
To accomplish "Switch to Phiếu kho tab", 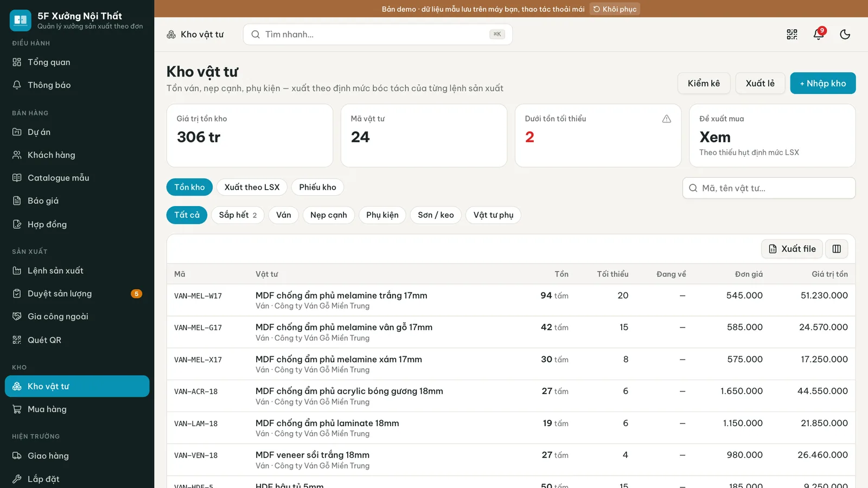I will pyautogui.click(x=317, y=187).
